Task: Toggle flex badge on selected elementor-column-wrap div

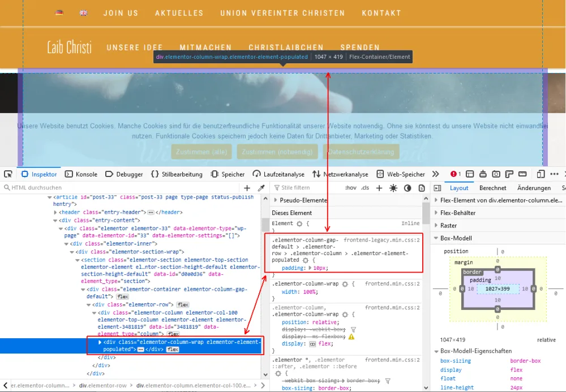Action: tap(173, 350)
